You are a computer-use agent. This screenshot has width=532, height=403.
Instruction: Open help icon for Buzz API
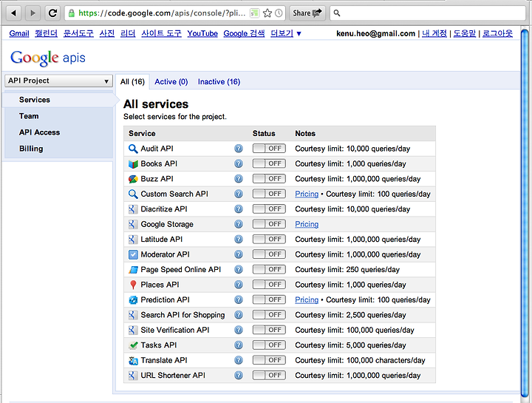[239, 179]
